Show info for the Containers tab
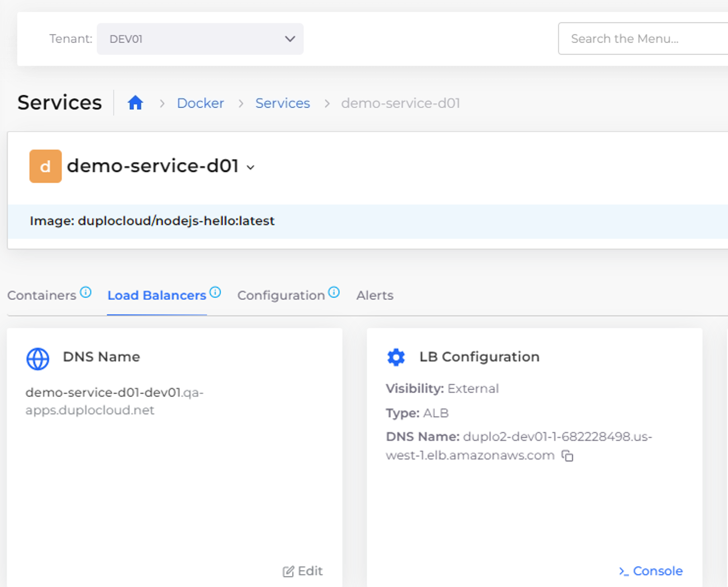The height and width of the screenshot is (587, 728). pyautogui.click(x=86, y=292)
